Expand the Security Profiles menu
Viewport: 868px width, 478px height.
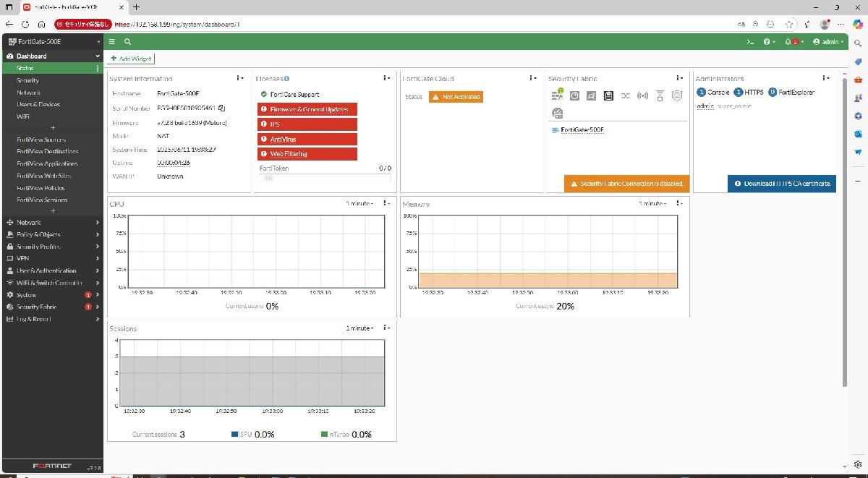click(x=52, y=247)
